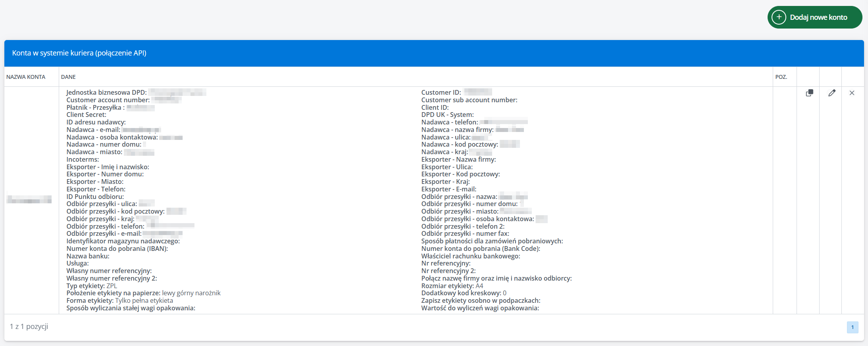
Task: Click the 'Rozmiar etykiety: A4' entry
Action: (x=452, y=286)
